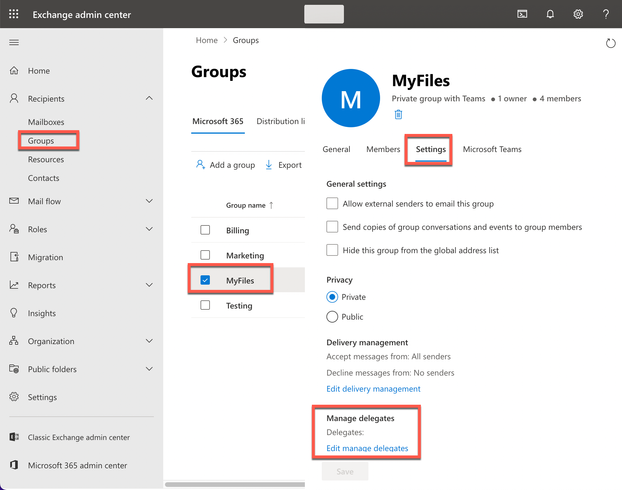The width and height of the screenshot is (622, 490).
Task: Check the Marketing group checkbox
Action: (x=205, y=255)
